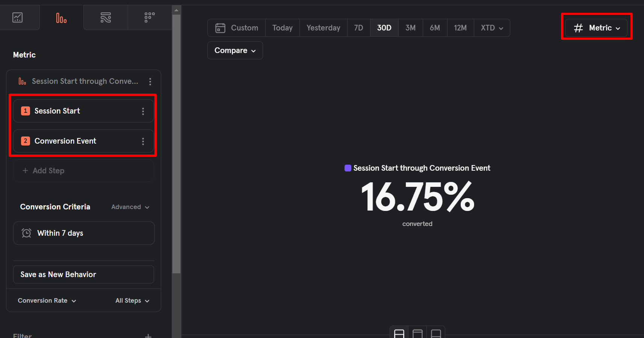The height and width of the screenshot is (338, 644).
Task: Edit the Within 7 days conversion window
Action: coord(84,233)
